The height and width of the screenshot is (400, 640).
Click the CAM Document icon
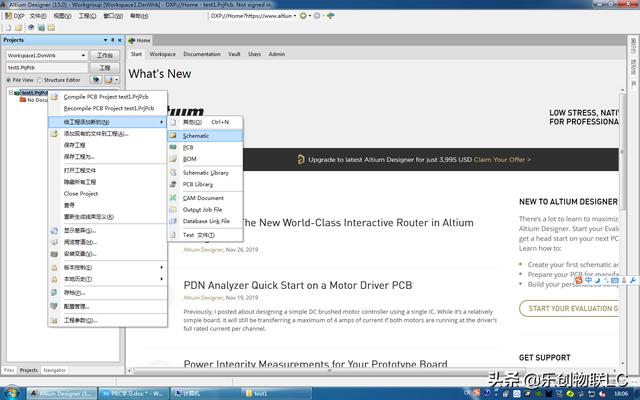click(x=173, y=198)
